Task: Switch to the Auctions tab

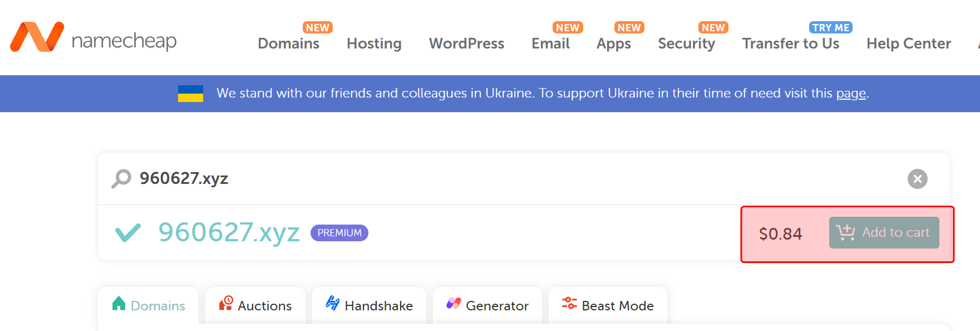Action: point(255,305)
